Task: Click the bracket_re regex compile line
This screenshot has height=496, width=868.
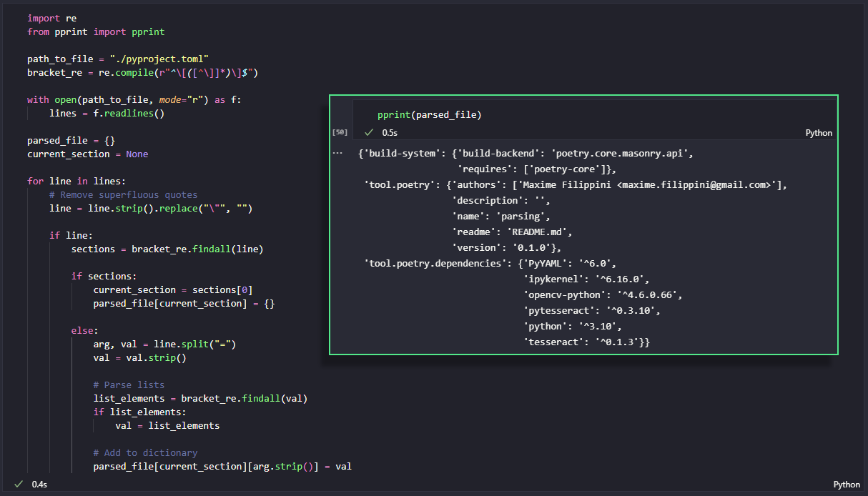Action: point(142,72)
